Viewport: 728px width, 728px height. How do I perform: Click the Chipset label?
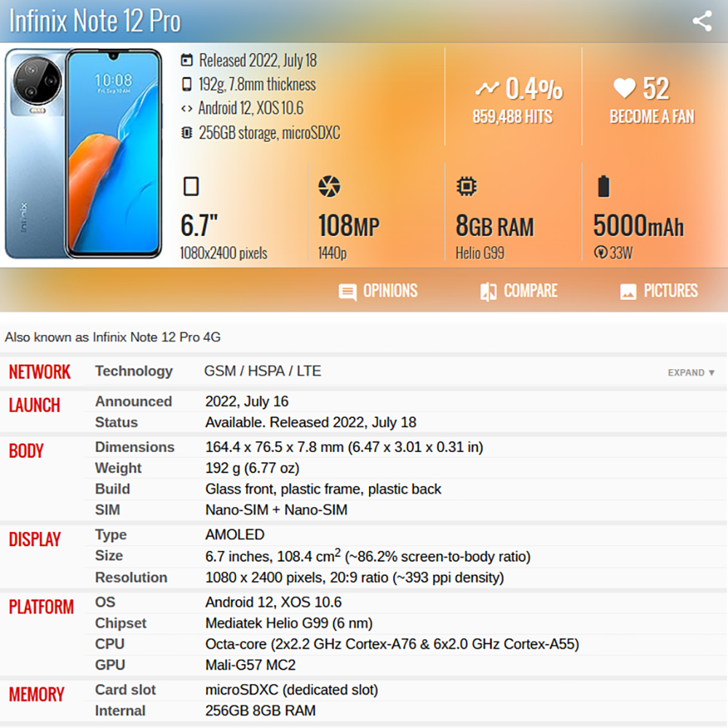click(x=121, y=623)
